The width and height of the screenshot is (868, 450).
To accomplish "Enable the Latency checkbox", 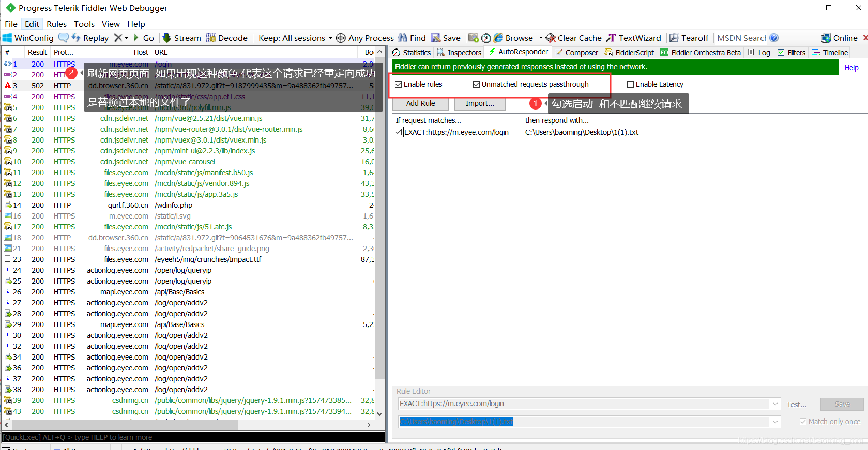I will (x=630, y=84).
